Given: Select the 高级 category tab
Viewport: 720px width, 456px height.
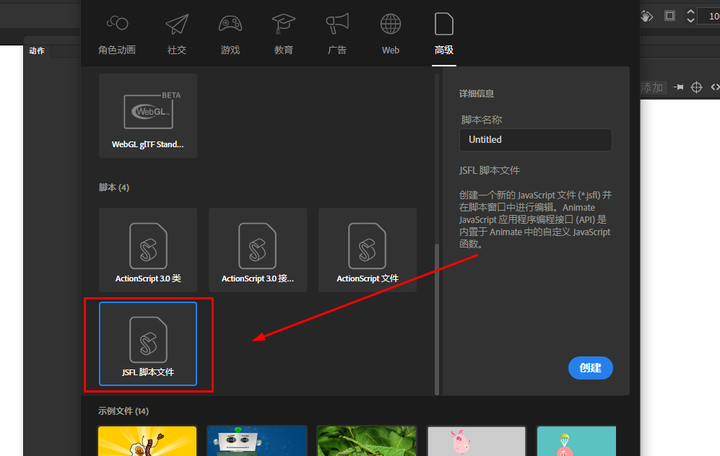Looking at the screenshot, I should click(444, 35).
